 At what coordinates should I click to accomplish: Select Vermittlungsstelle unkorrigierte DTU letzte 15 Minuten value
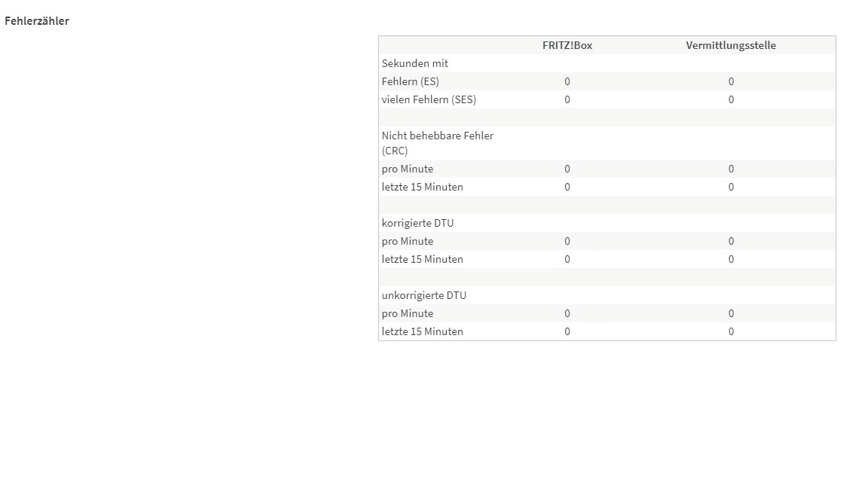(x=731, y=331)
